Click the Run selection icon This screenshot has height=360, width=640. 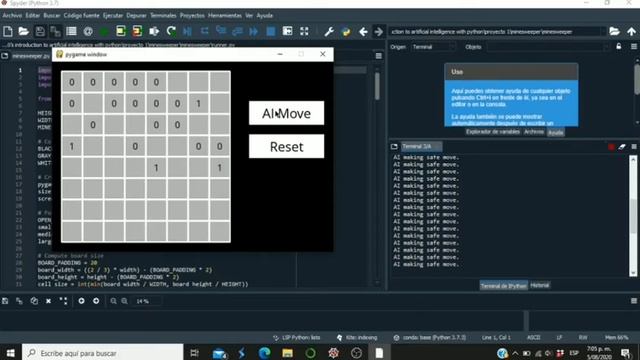(154, 31)
